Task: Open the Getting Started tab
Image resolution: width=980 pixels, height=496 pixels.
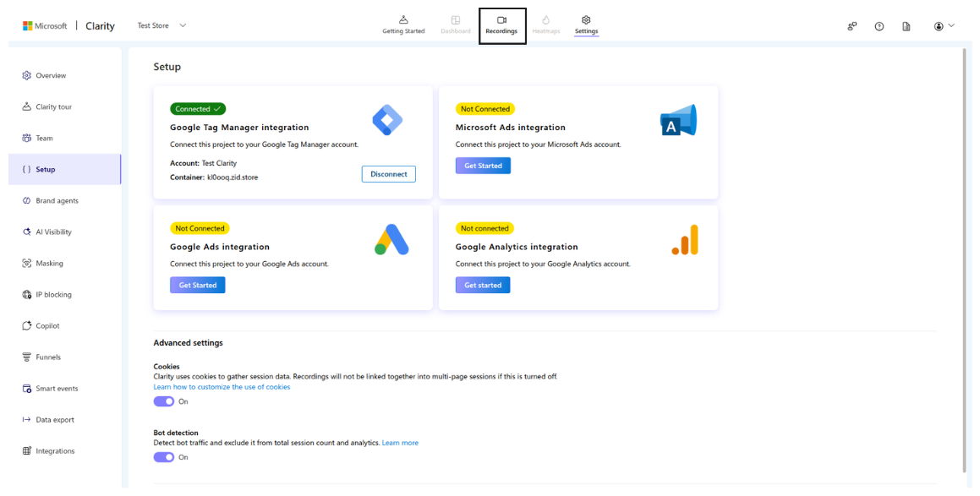Action: coord(403,25)
